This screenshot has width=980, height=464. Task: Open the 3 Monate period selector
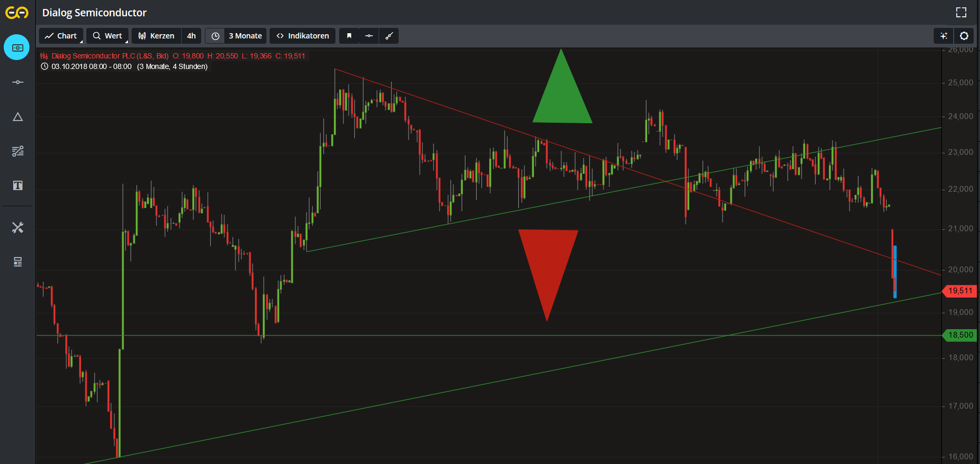click(245, 36)
